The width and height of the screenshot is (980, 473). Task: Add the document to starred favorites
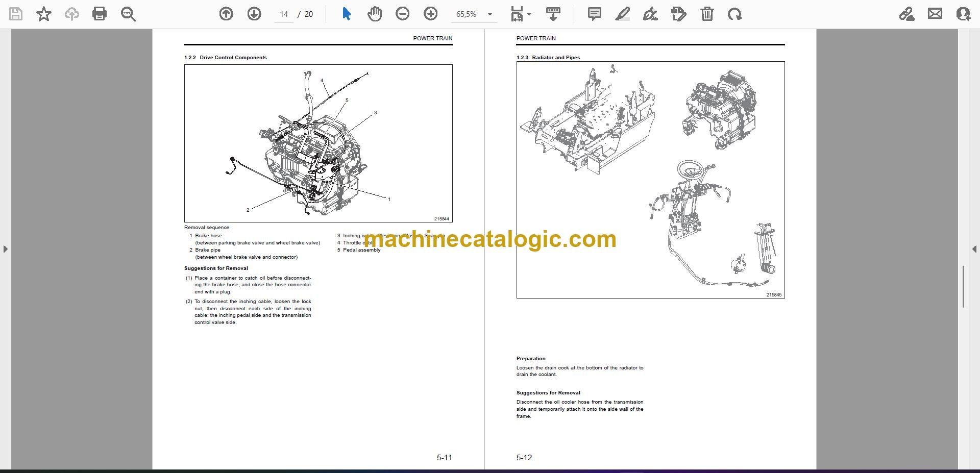pos(44,14)
